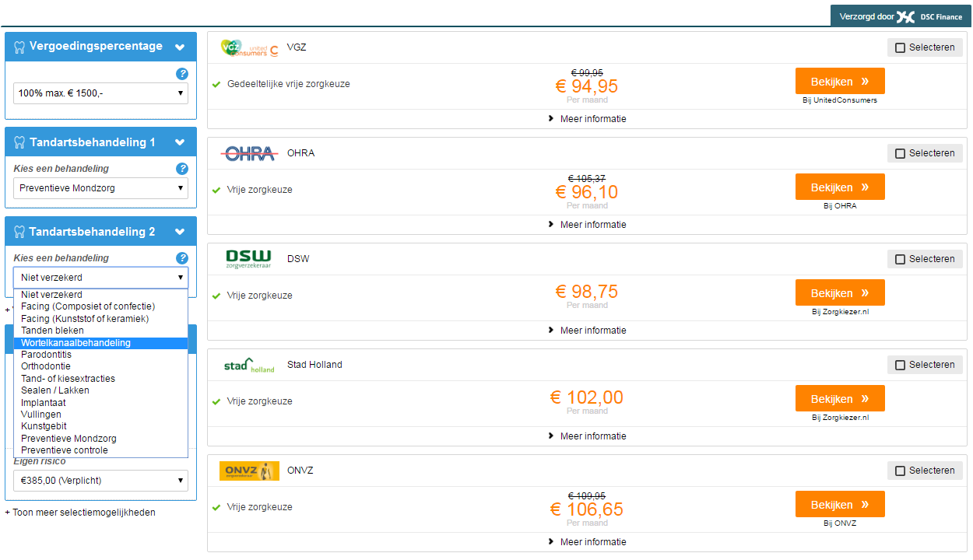Open help icon for Tandartsbehandeling 1
The image size is (973, 560).
(182, 168)
